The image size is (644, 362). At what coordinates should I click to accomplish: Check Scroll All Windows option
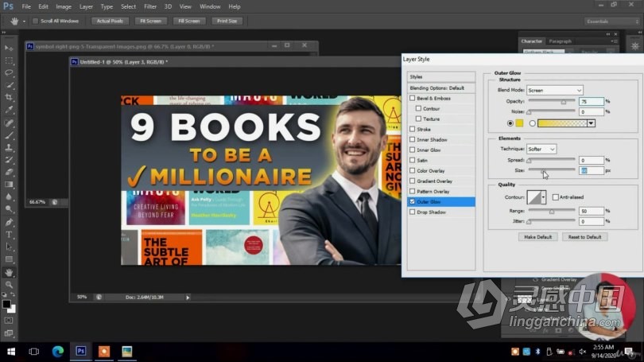[x=35, y=21]
